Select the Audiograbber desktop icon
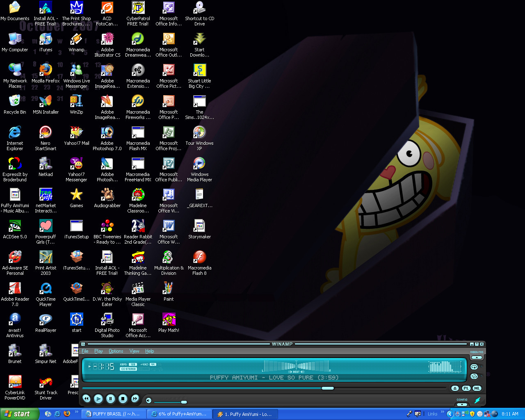 (x=107, y=198)
